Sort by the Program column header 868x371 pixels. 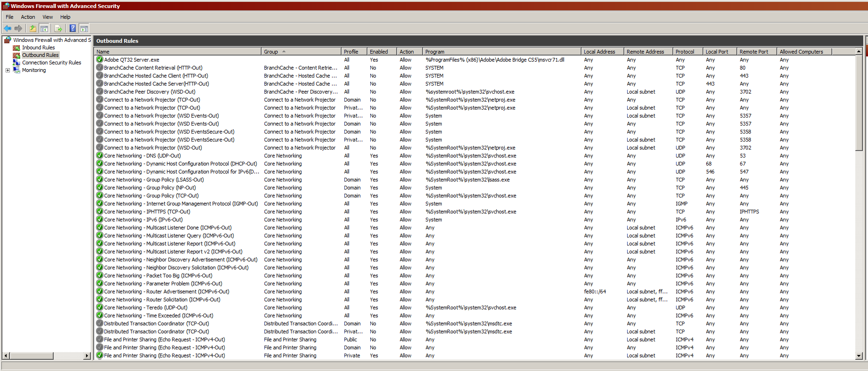tap(502, 52)
